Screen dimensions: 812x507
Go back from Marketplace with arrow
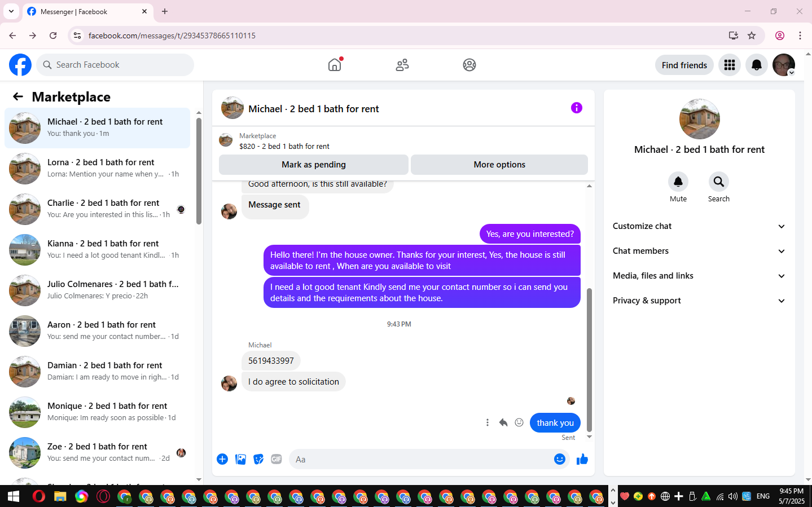(x=18, y=96)
